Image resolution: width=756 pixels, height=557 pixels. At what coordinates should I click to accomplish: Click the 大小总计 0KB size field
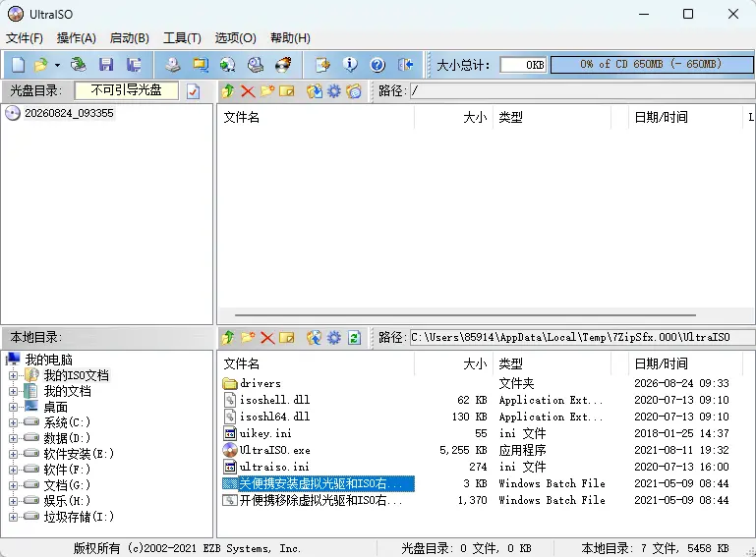[x=523, y=65]
